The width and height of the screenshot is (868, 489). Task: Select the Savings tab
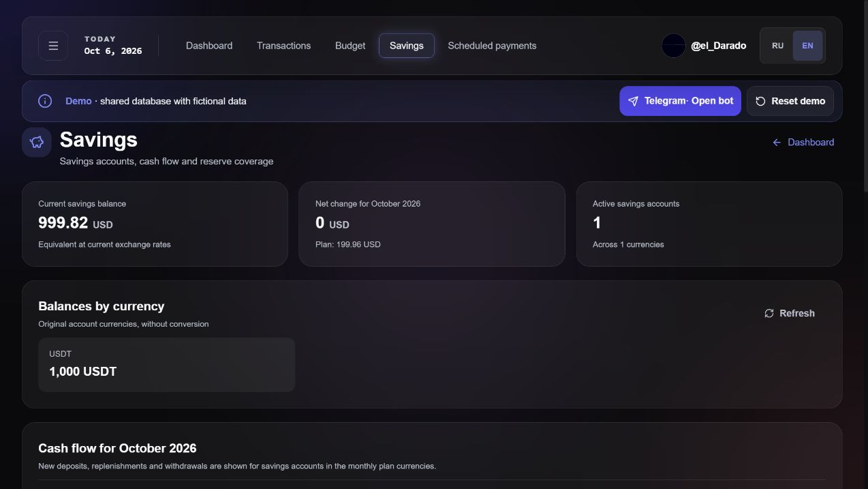point(407,46)
